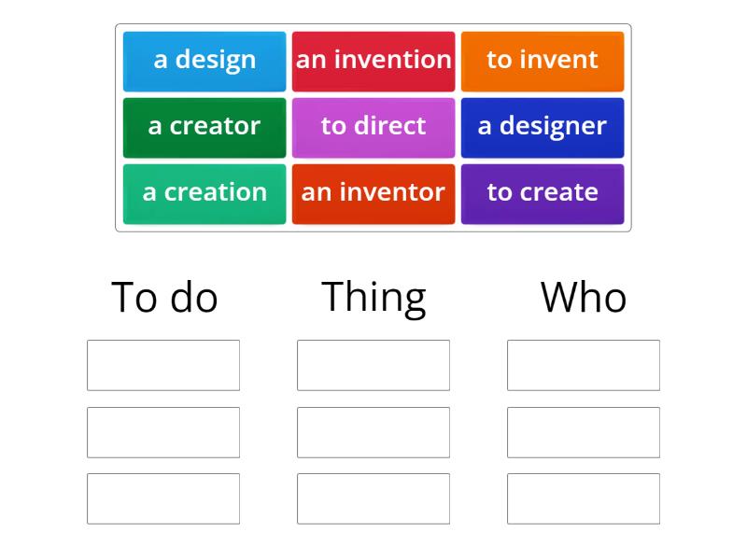Click the first empty box under 'Thing'
Image resolution: width=747 pixels, height=560 pixels.
pyautogui.click(x=373, y=365)
